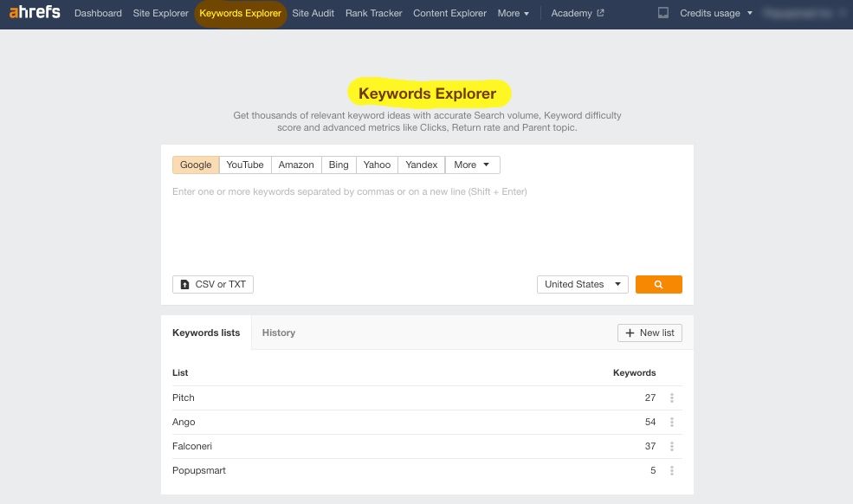Select the Amazon search engine tab

coord(296,165)
